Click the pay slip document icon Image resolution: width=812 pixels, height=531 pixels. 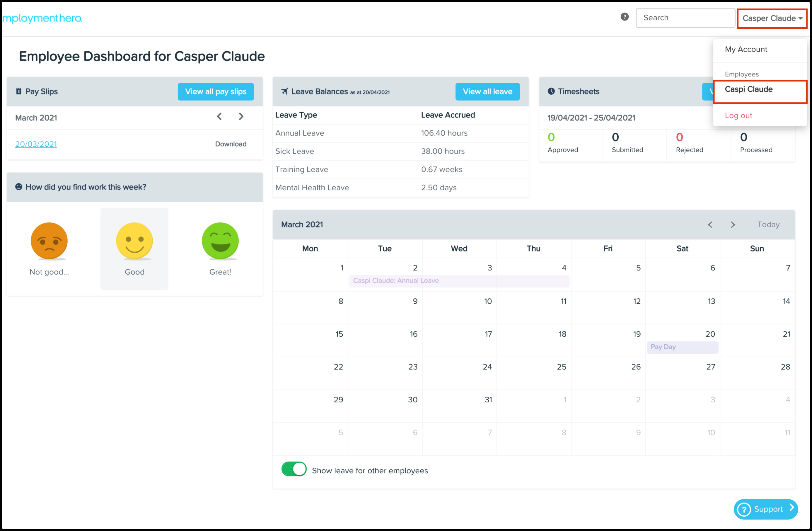click(x=19, y=91)
